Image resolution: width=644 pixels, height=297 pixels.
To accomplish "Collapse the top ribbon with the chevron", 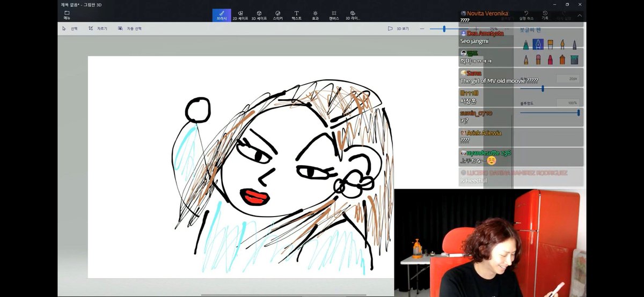I will point(580,16).
